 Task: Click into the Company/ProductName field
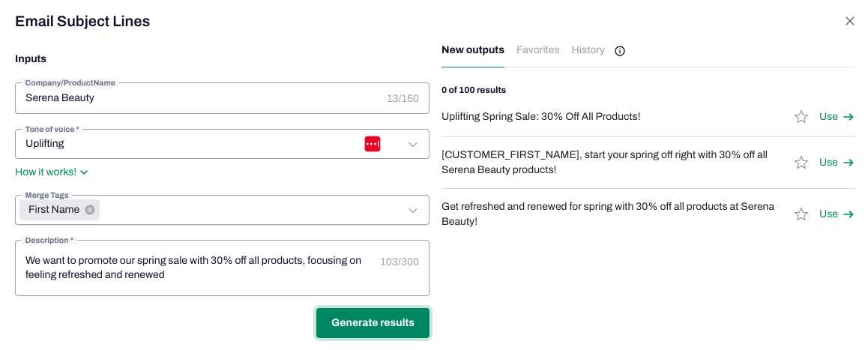(x=222, y=99)
